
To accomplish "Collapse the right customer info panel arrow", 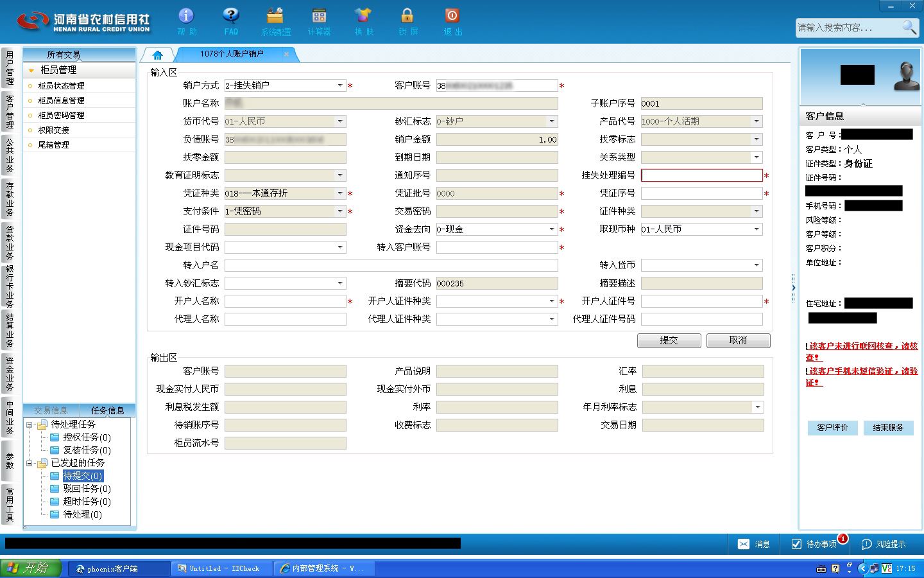I will 794,287.
